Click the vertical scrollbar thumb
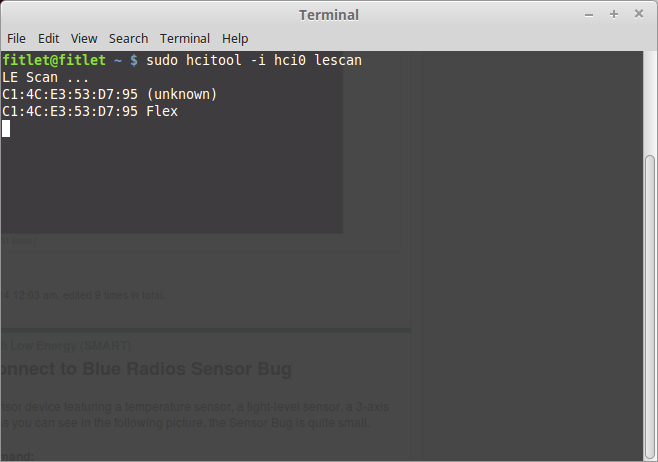 pyautogui.click(x=650, y=307)
